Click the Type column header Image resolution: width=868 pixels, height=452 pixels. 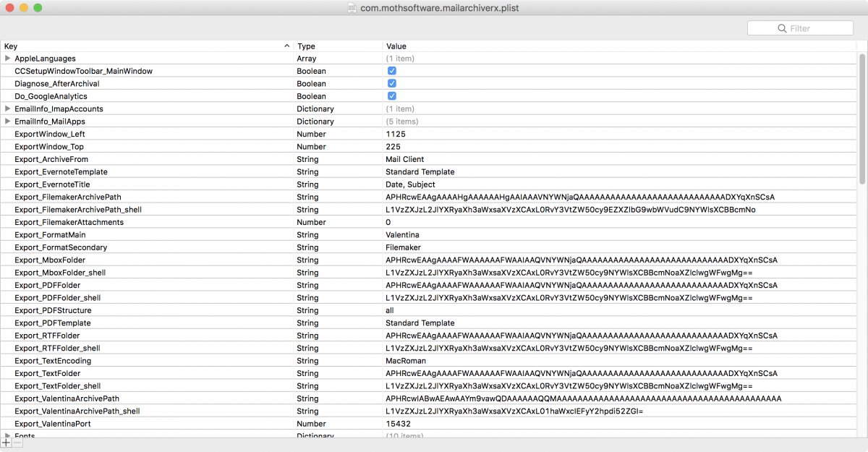307,46
